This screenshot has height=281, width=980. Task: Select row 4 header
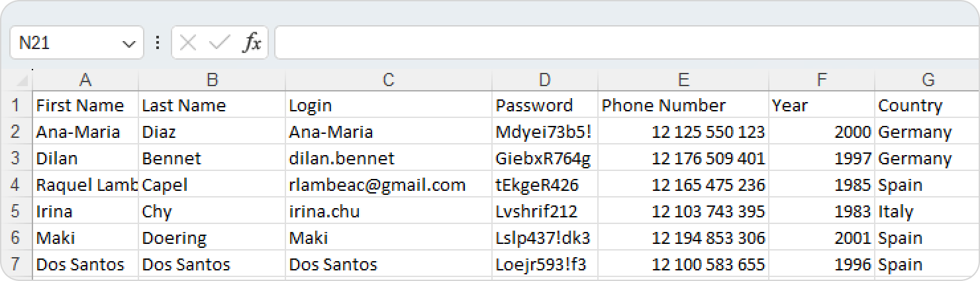click(x=16, y=185)
